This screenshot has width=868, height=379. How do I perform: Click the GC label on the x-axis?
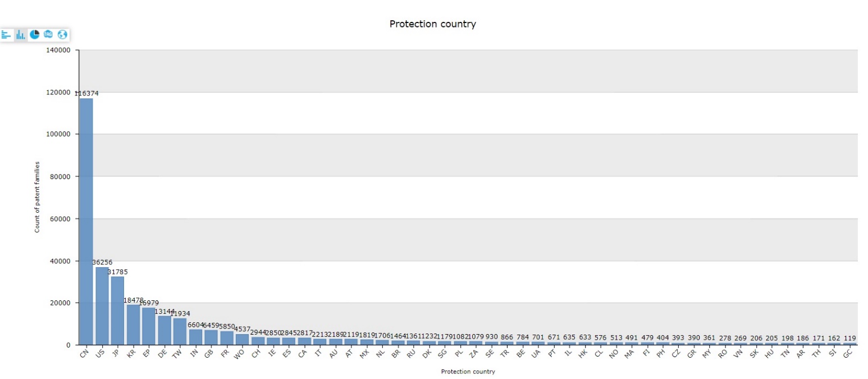click(x=848, y=353)
